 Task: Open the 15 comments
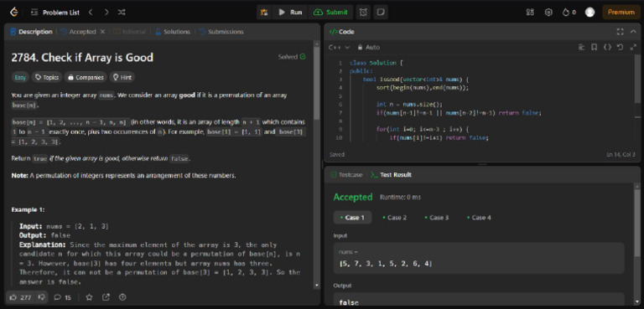tap(62, 297)
